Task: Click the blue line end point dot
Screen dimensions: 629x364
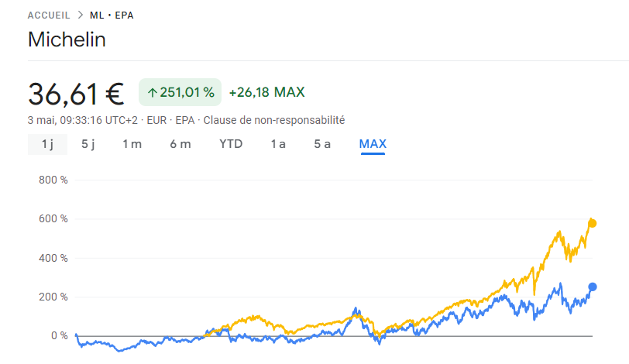Action: point(593,287)
